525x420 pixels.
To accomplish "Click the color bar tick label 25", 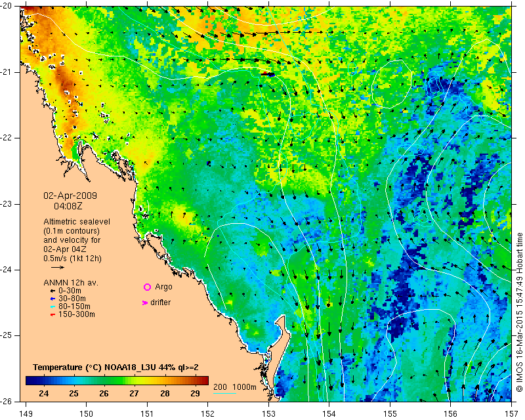I will click(74, 393).
